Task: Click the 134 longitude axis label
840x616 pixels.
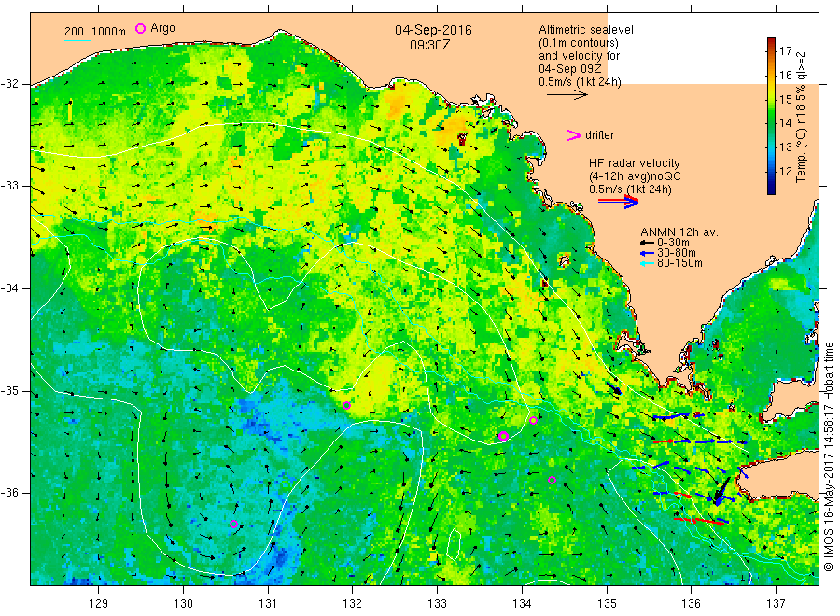Action: [522, 603]
